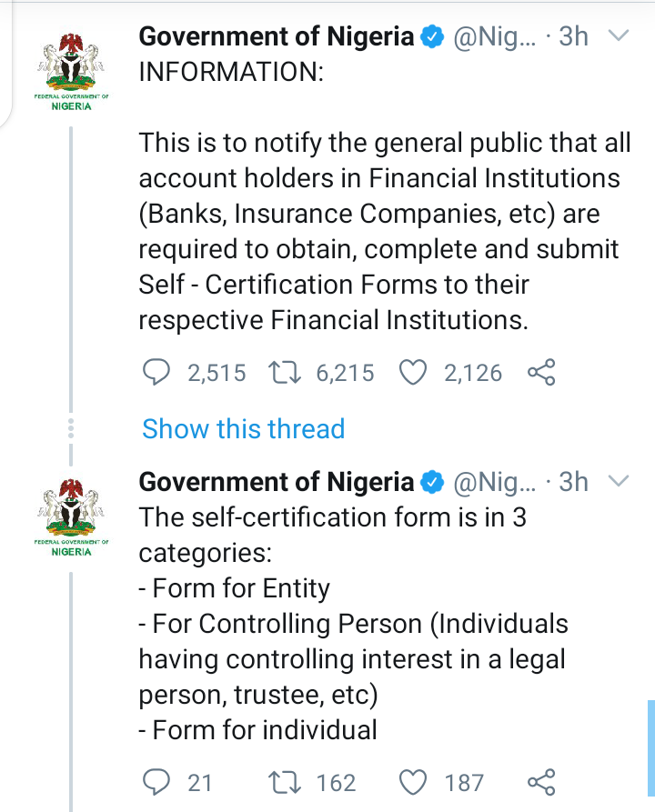Click the verified badge on the first tweet
Screen dimensions: 655x812
(433, 37)
